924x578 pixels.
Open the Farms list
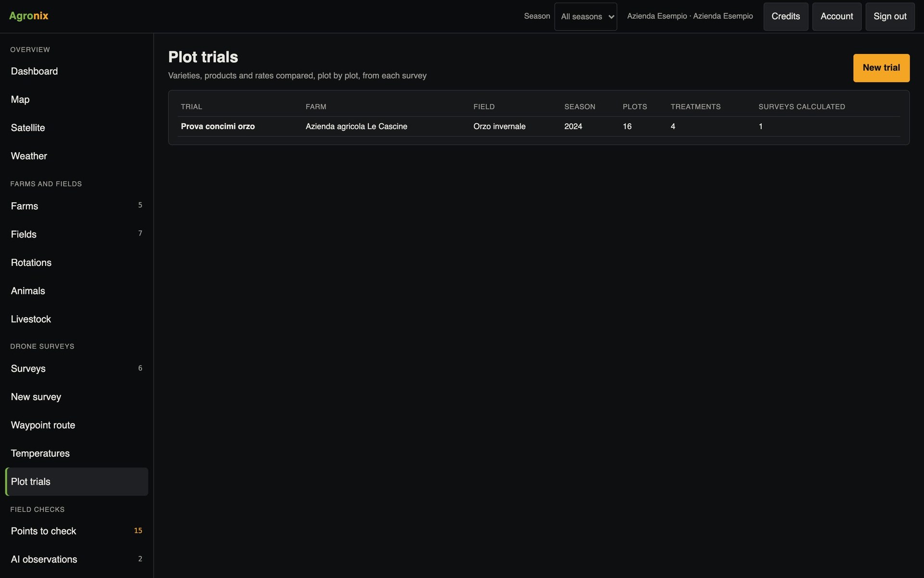click(x=77, y=206)
